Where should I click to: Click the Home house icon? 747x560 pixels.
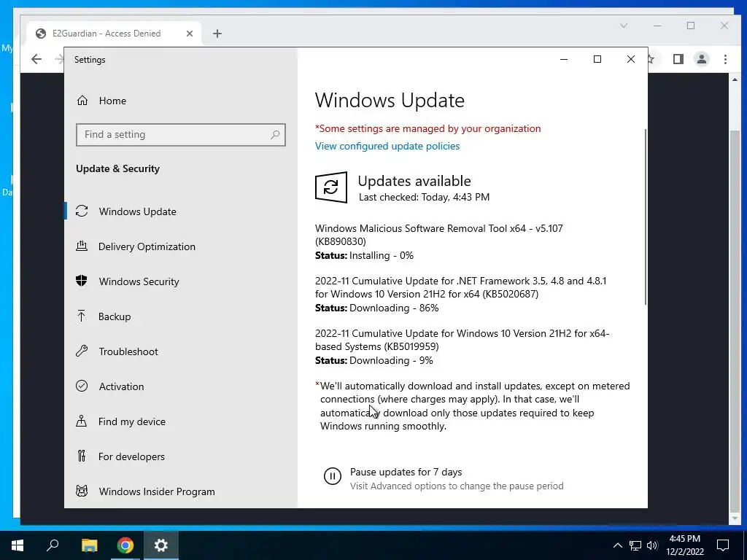point(82,101)
